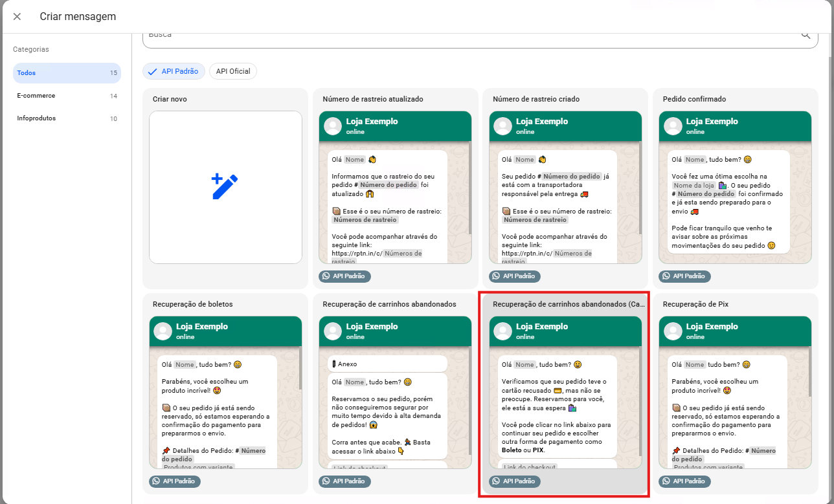This screenshot has width=834, height=504.
Task: Click the 'Categorias' sidebar heading
Action: [x=31, y=49]
